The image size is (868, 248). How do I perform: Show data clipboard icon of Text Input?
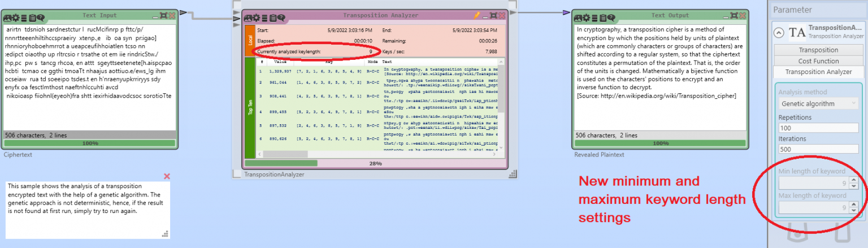pyautogui.click(x=32, y=18)
